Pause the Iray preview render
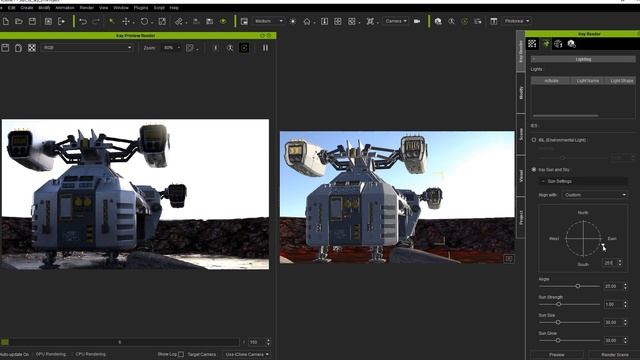640x360 pixels. click(265, 48)
